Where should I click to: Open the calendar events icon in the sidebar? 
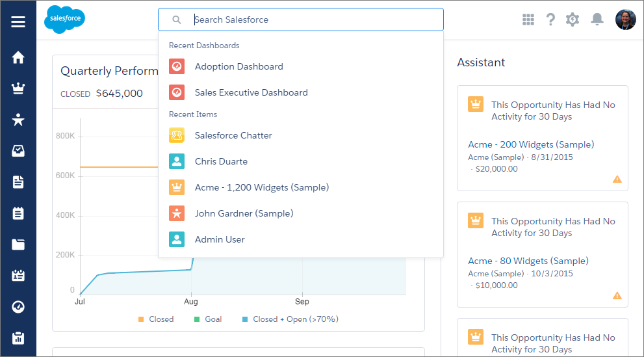click(18, 275)
